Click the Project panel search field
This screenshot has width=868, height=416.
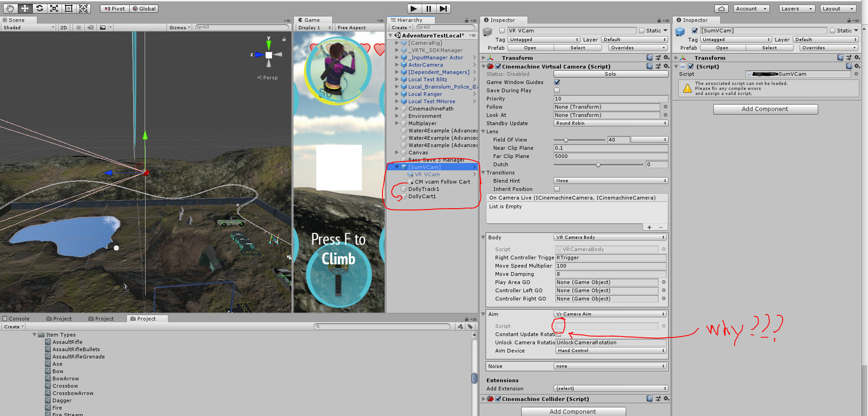pos(383,326)
